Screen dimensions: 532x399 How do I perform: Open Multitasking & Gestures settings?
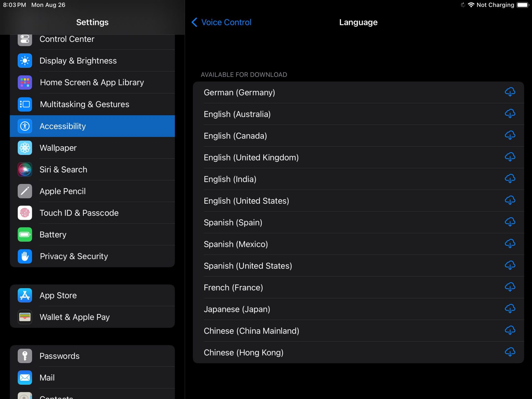(x=92, y=104)
